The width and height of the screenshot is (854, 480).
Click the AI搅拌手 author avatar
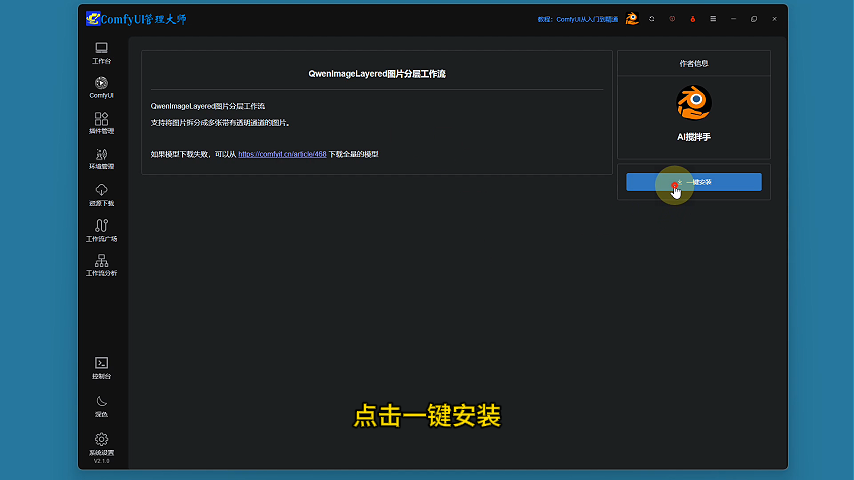tap(694, 102)
